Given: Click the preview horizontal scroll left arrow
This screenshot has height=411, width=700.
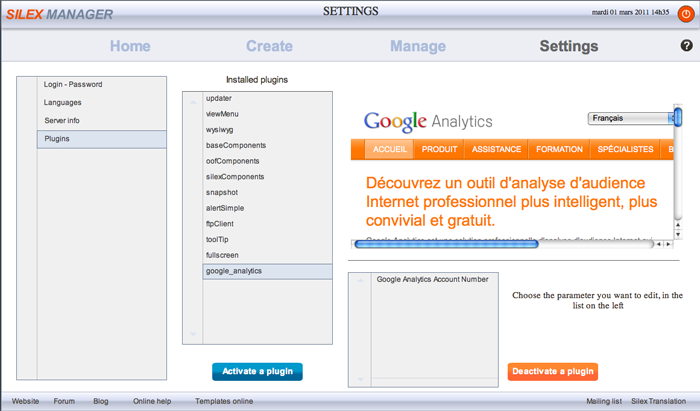Looking at the screenshot, I should click(658, 244).
